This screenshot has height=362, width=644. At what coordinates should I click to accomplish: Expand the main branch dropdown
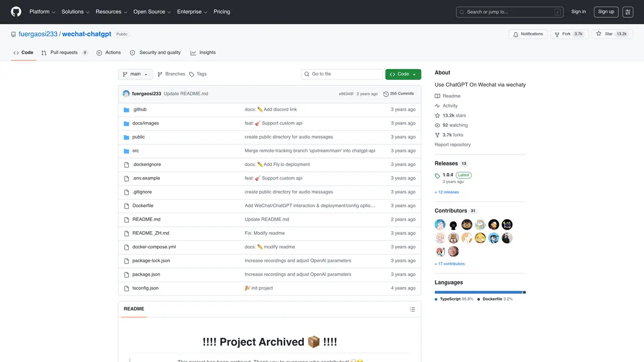pos(135,74)
